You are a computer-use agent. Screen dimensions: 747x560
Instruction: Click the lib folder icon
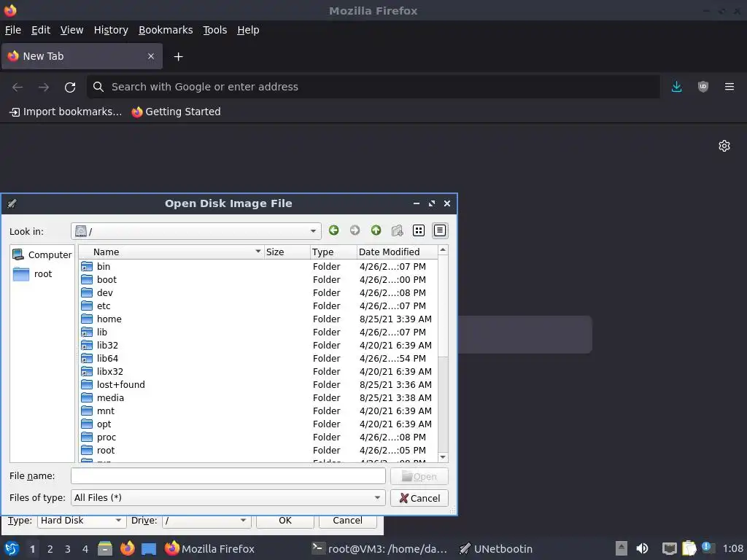coord(87,332)
